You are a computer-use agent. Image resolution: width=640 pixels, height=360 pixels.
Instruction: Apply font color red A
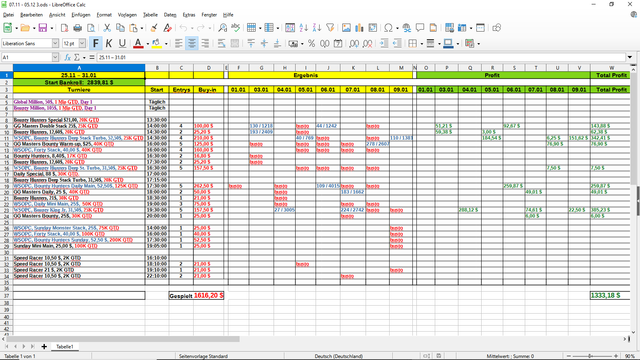138,43
